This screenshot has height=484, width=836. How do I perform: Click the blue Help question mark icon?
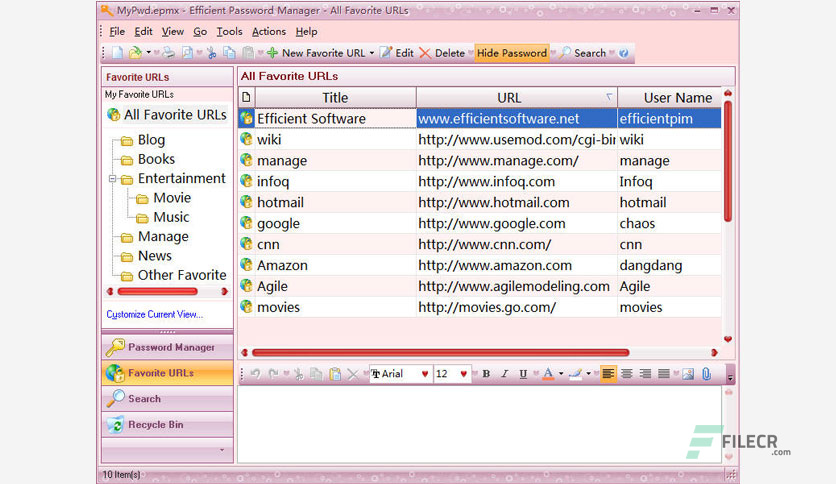coord(624,53)
